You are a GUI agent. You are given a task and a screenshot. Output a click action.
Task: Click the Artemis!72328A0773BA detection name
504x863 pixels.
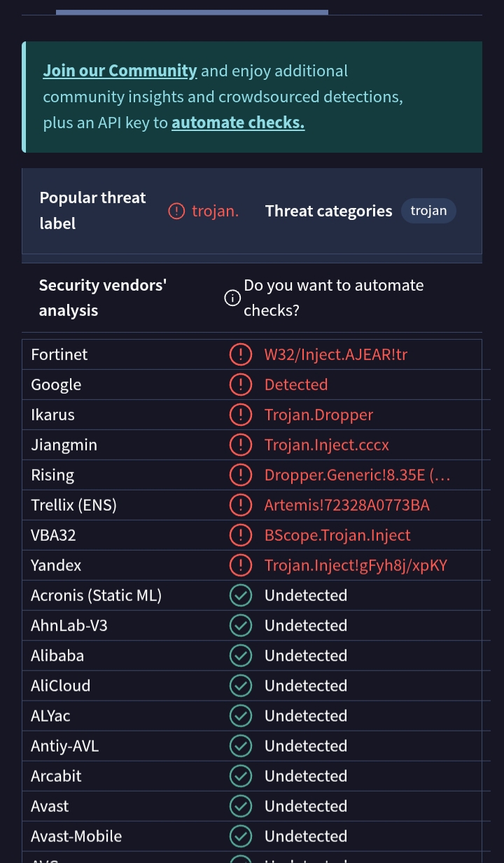346,505
